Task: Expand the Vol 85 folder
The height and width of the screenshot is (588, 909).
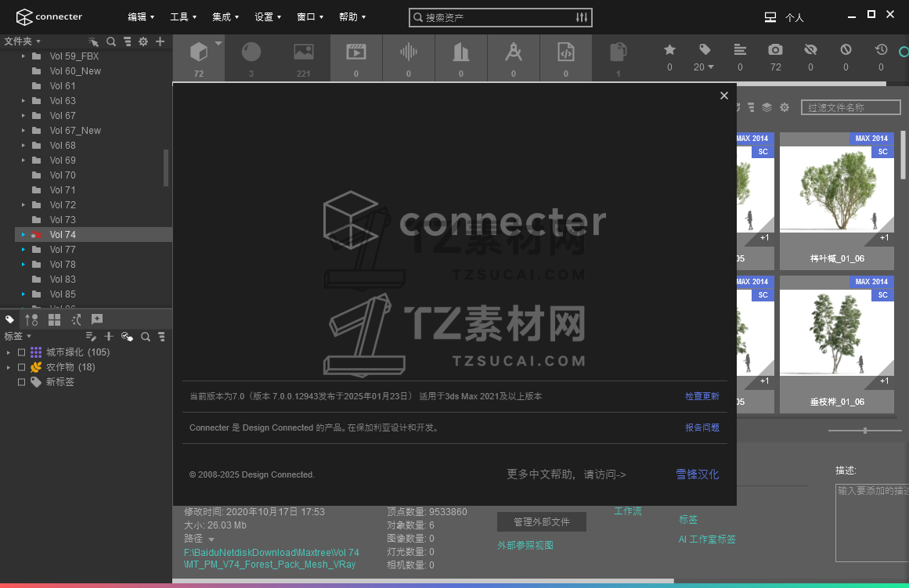Action: coord(23,294)
